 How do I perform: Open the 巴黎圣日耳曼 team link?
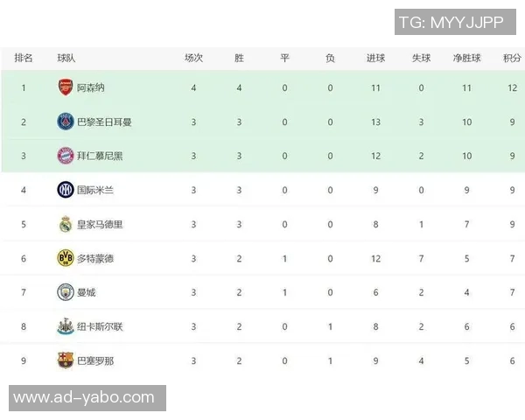104,122
